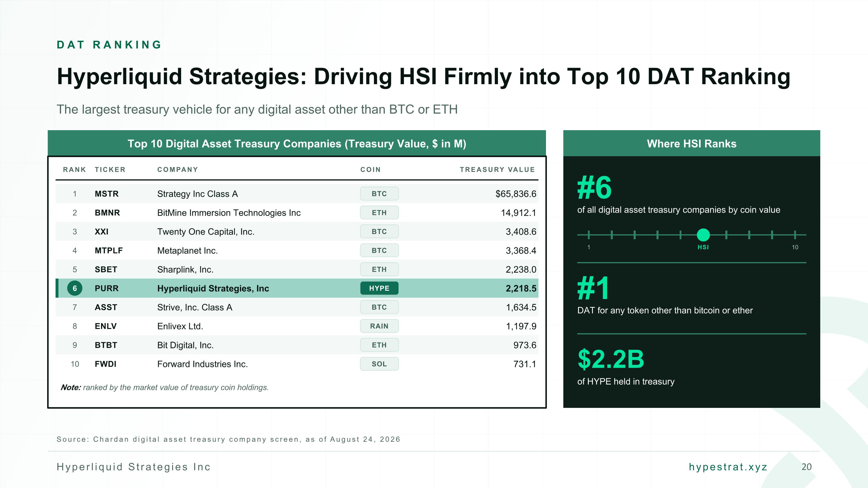Select the Strive, Inc. Class A name

coord(195,307)
